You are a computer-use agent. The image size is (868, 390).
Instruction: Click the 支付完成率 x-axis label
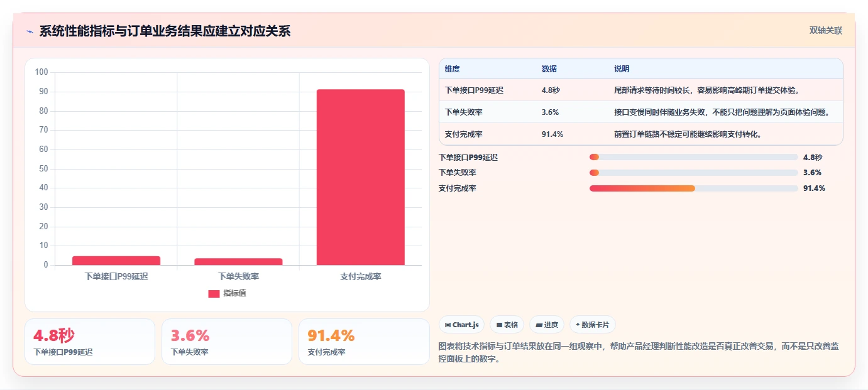361,276
